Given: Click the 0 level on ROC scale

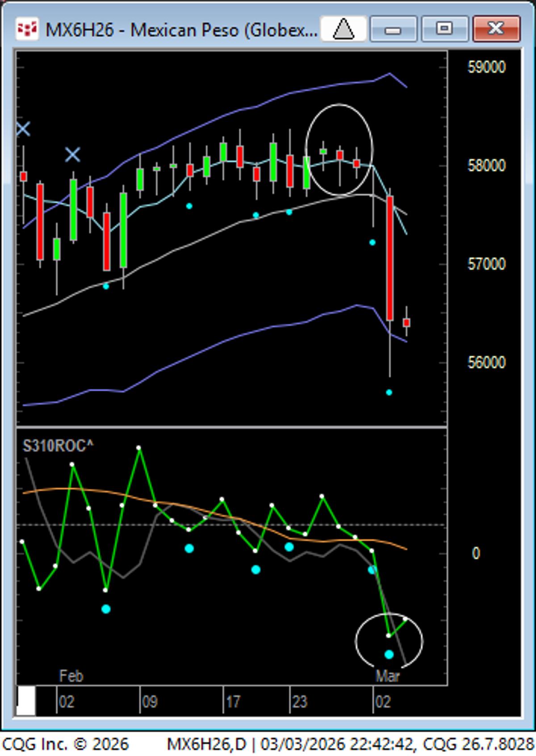Looking at the screenshot, I should pyautogui.click(x=476, y=553).
